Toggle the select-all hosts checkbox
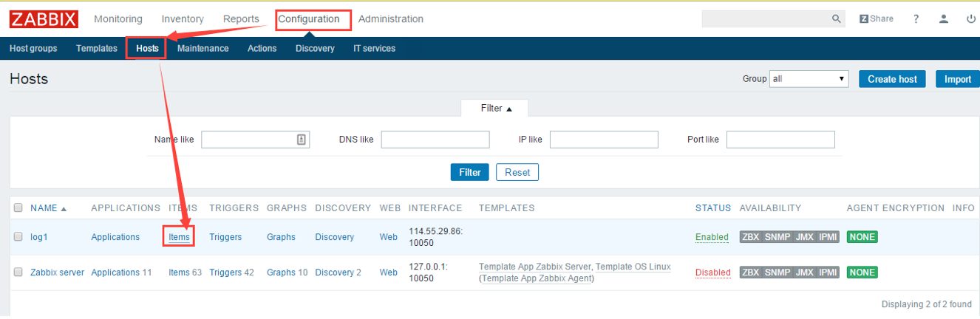Image resolution: width=980 pixels, height=319 pixels. click(18, 208)
